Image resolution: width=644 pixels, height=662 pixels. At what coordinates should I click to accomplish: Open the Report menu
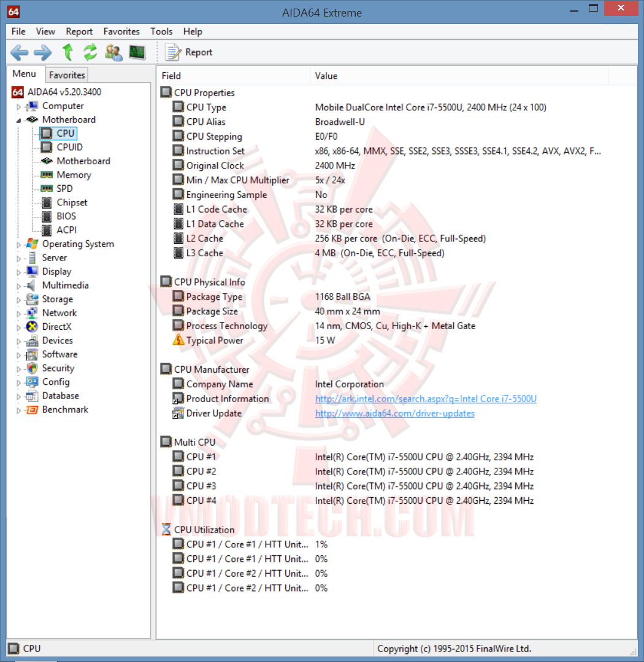pyautogui.click(x=79, y=32)
